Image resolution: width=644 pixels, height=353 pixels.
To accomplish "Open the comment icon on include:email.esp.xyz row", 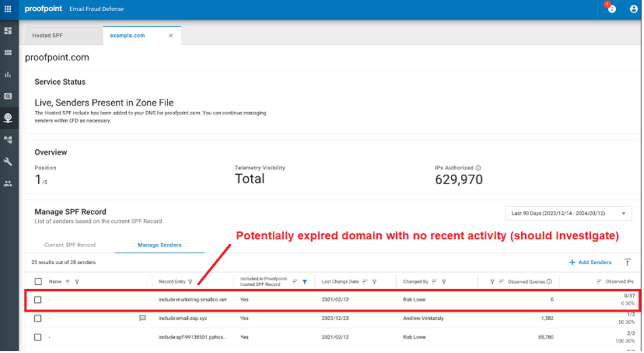I will (142, 318).
